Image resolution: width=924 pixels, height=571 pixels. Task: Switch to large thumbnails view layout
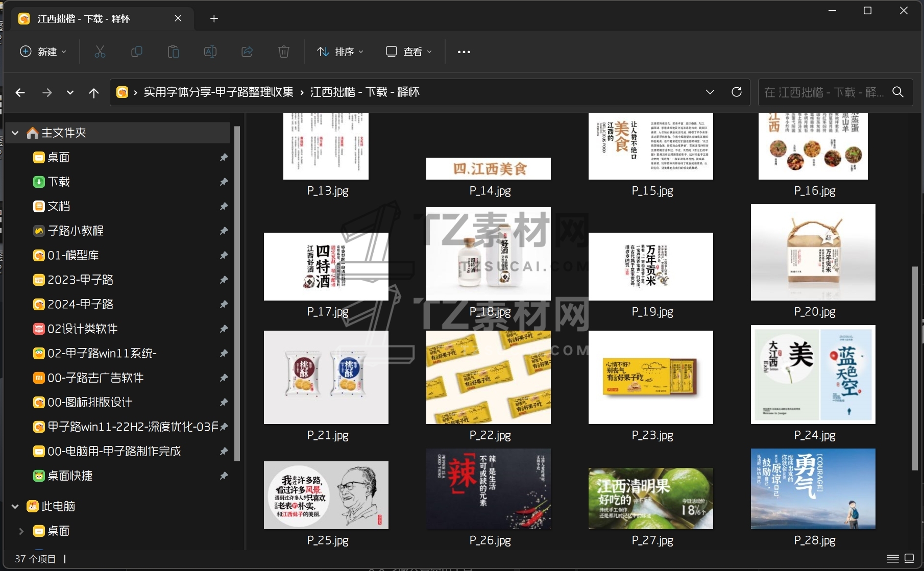[x=909, y=558]
